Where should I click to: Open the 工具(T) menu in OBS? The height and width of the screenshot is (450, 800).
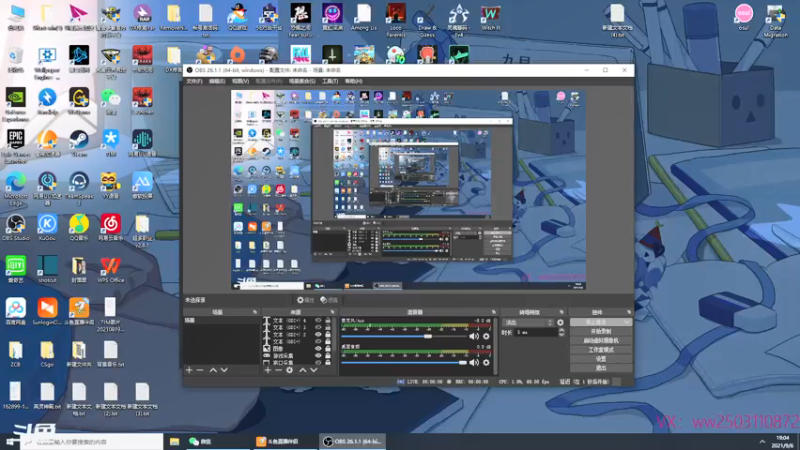click(330, 81)
